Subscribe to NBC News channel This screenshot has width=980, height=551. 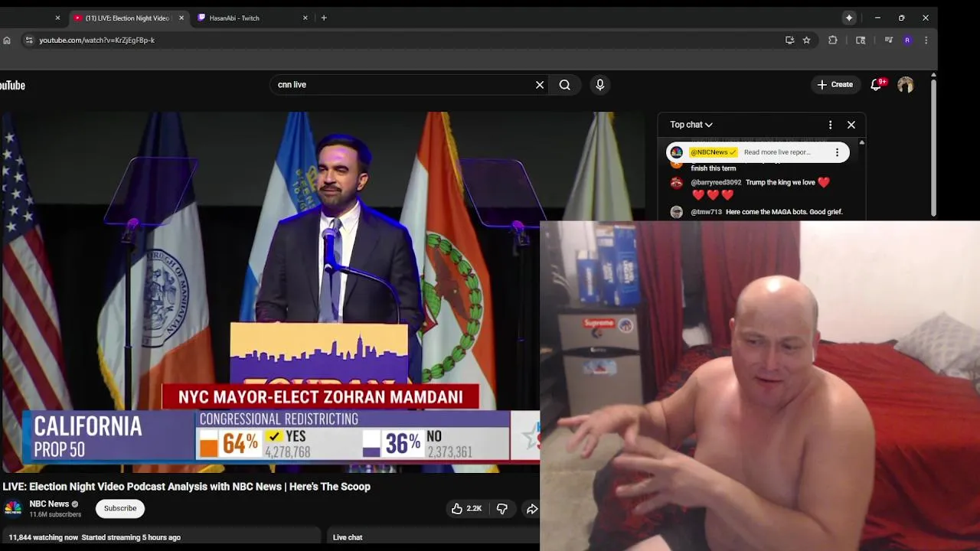point(120,508)
